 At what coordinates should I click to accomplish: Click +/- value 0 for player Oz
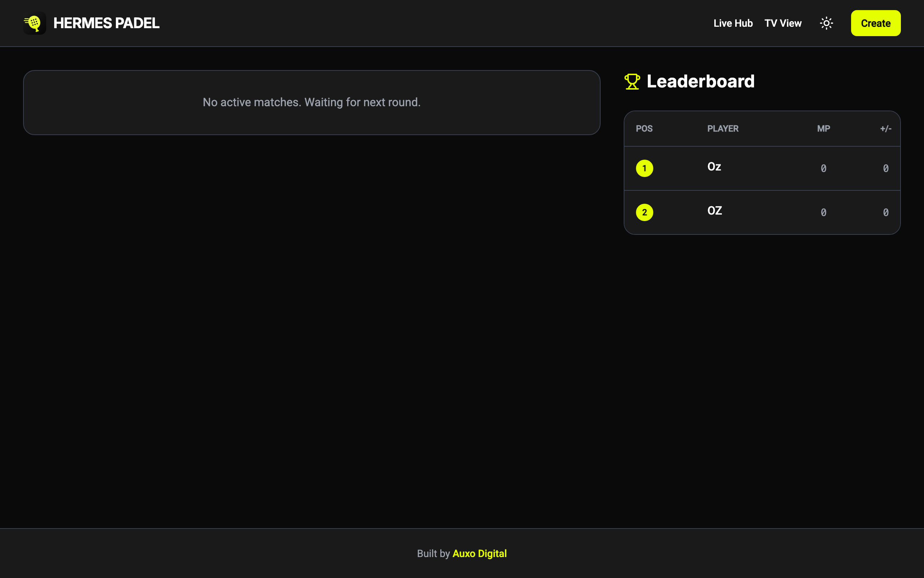point(886,168)
